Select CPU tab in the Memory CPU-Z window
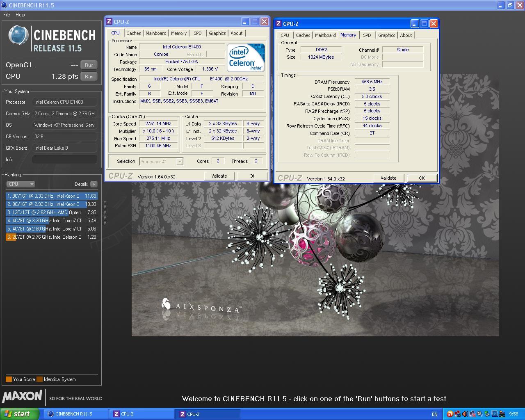 (x=285, y=35)
